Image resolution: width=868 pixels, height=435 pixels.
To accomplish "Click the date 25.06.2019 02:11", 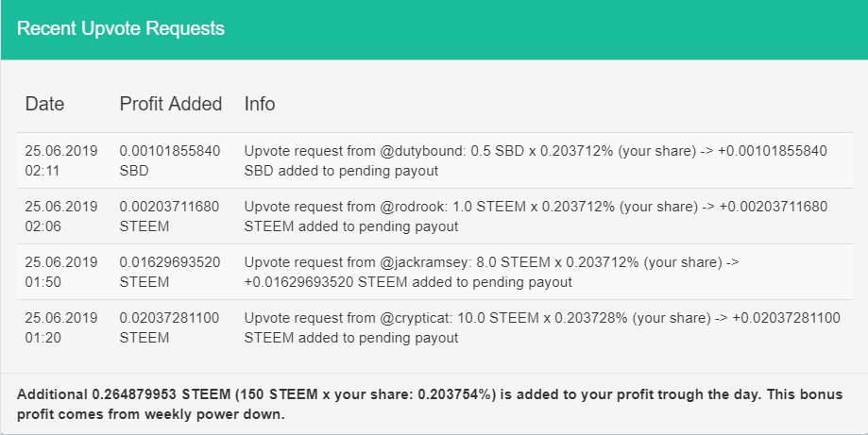I will 60,160.
